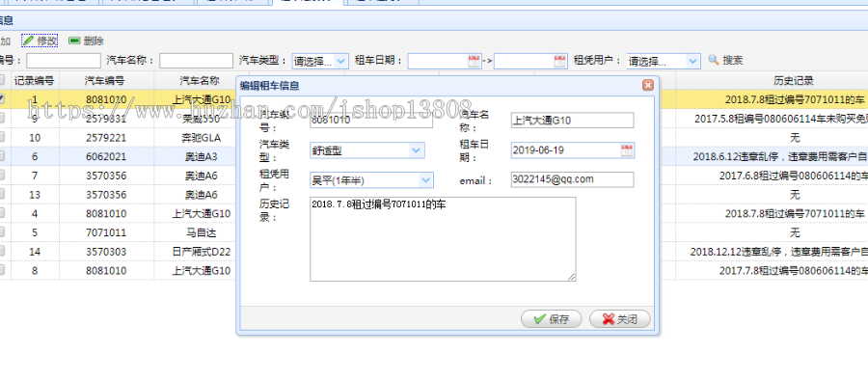Image resolution: width=868 pixels, height=380 pixels.
Task: Click the history cell starting 2018.12.12违章乱停
Action: click(772, 252)
